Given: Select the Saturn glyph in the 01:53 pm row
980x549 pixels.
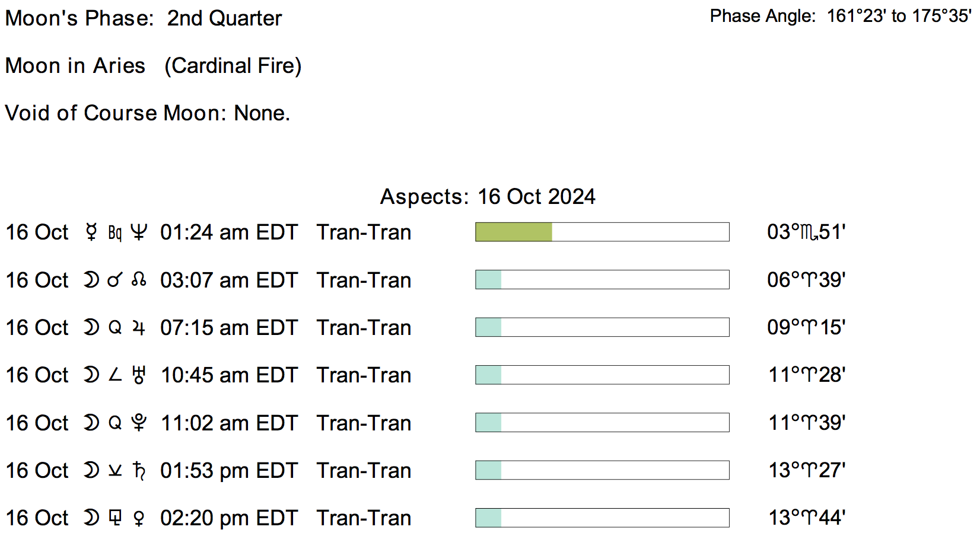Looking at the screenshot, I should tap(139, 471).
